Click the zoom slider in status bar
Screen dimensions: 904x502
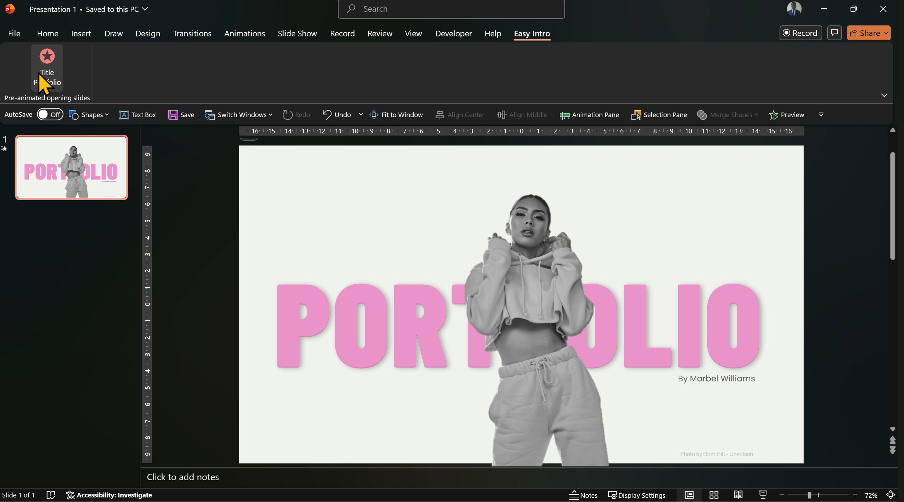pyautogui.click(x=810, y=495)
